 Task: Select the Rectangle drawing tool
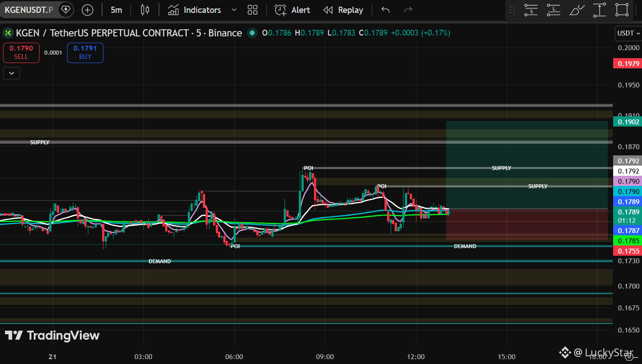pyautogui.click(x=622, y=10)
